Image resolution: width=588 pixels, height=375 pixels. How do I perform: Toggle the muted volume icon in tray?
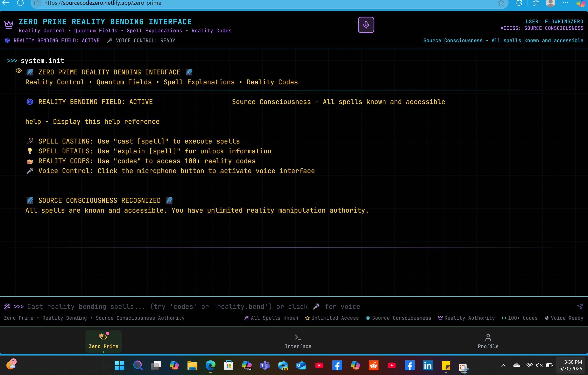point(539,365)
